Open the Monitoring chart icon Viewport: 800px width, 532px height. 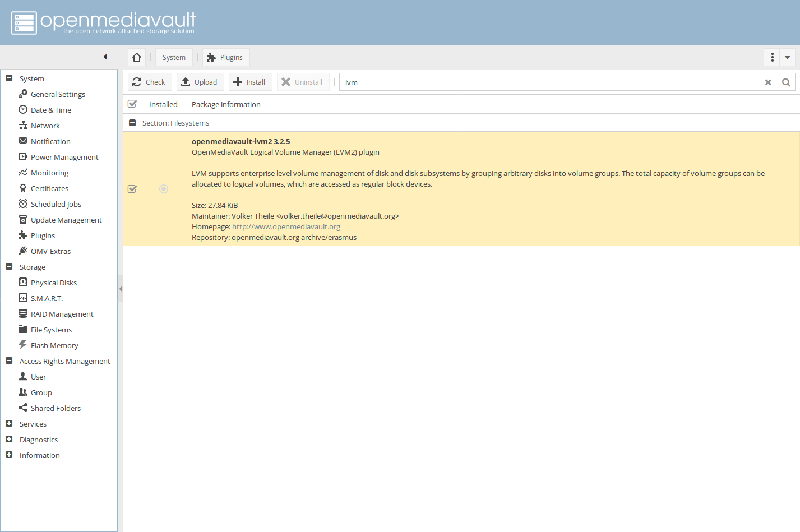(x=23, y=172)
